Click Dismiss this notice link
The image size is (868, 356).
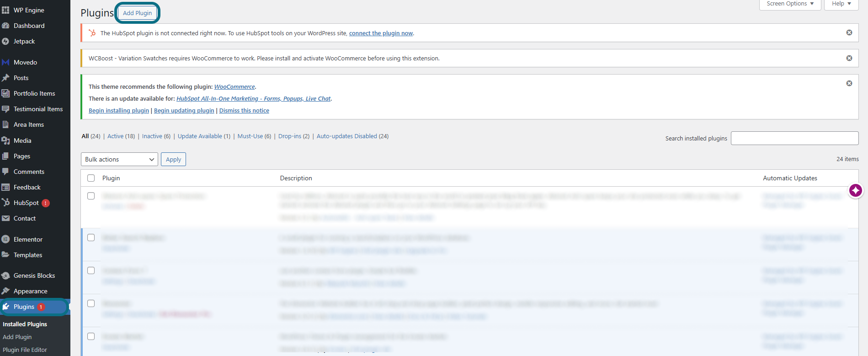click(244, 110)
